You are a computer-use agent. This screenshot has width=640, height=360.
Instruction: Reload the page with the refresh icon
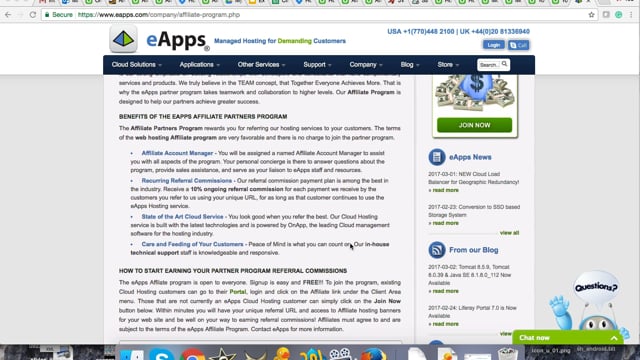pyautogui.click(x=33, y=15)
